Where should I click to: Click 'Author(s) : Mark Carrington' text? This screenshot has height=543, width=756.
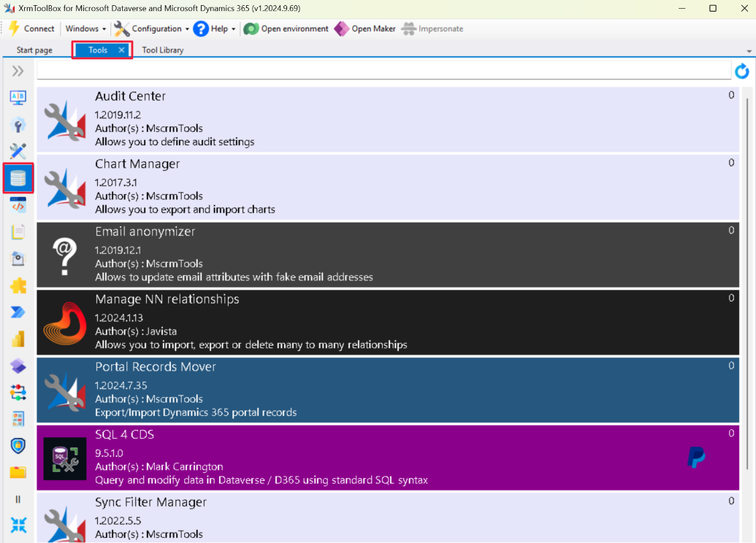coord(159,467)
